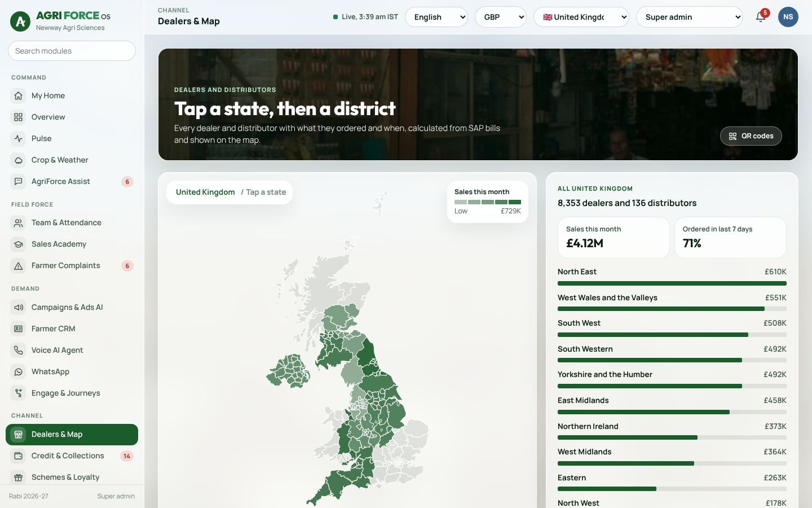812x508 pixels.
Task: Open the Sales Academy graduation cap icon
Action: pos(19,244)
